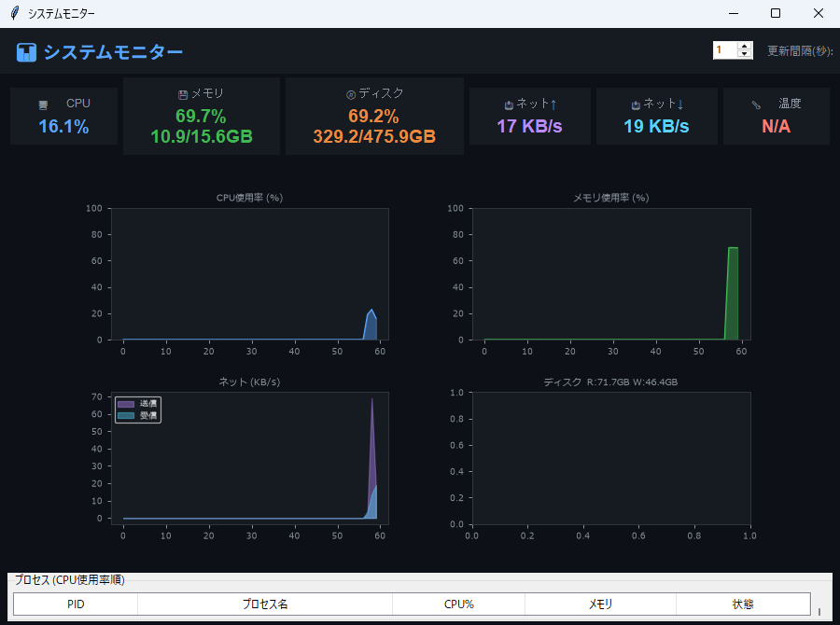Click the システムモニター header title
The height and width of the screenshot is (625, 840).
point(113,52)
